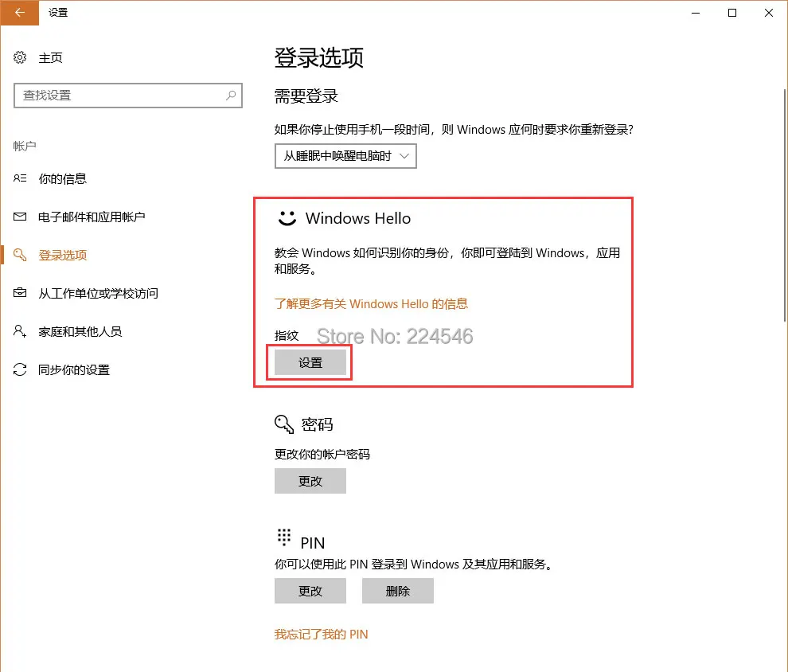Image resolution: width=788 pixels, height=672 pixels.
Task: Go to 家庭和其他人员 page
Action: pyautogui.click(x=80, y=332)
